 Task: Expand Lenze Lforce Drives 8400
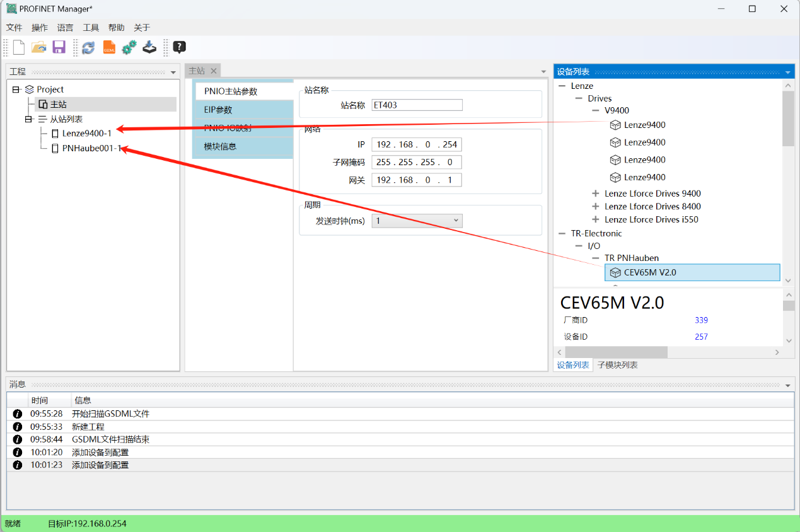click(595, 206)
